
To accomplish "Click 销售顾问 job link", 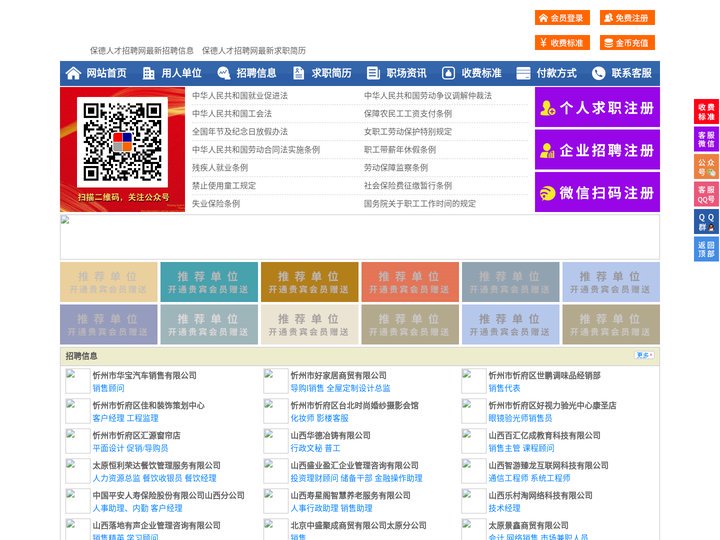I will (x=108, y=388).
